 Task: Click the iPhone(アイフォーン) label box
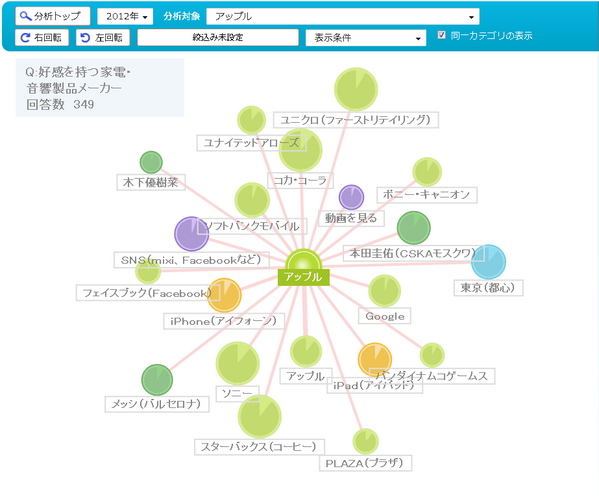click(x=224, y=321)
